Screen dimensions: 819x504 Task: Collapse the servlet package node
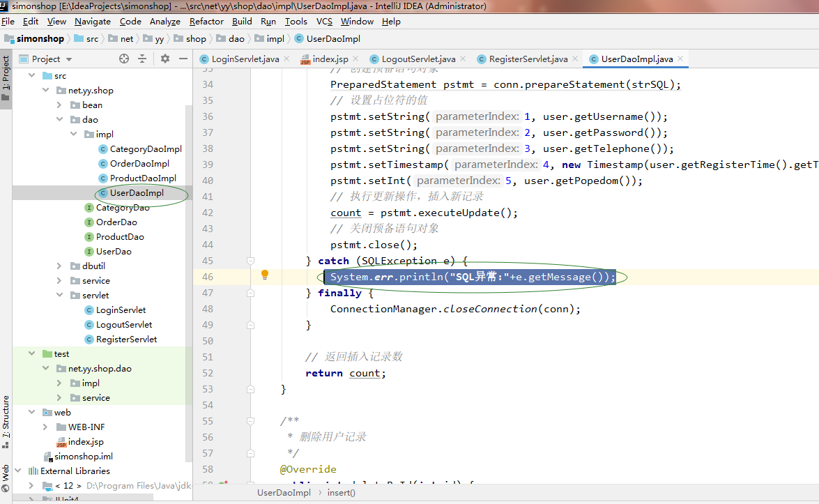[59, 295]
